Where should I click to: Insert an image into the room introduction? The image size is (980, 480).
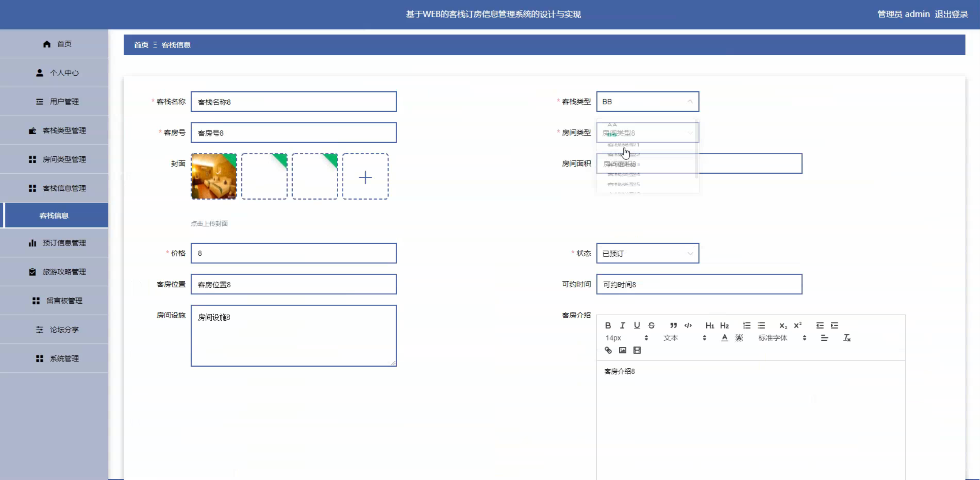point(622,350)
